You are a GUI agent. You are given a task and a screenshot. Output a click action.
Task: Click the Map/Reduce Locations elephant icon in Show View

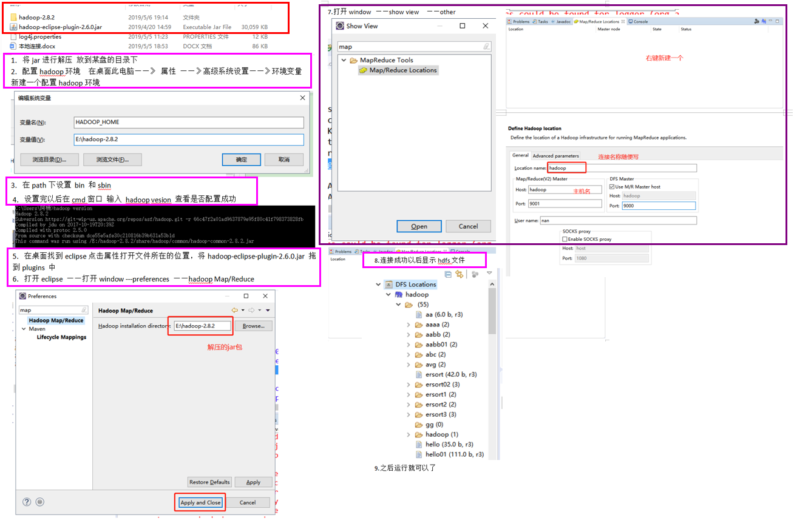pyautogui.click(x=363, y=70)
